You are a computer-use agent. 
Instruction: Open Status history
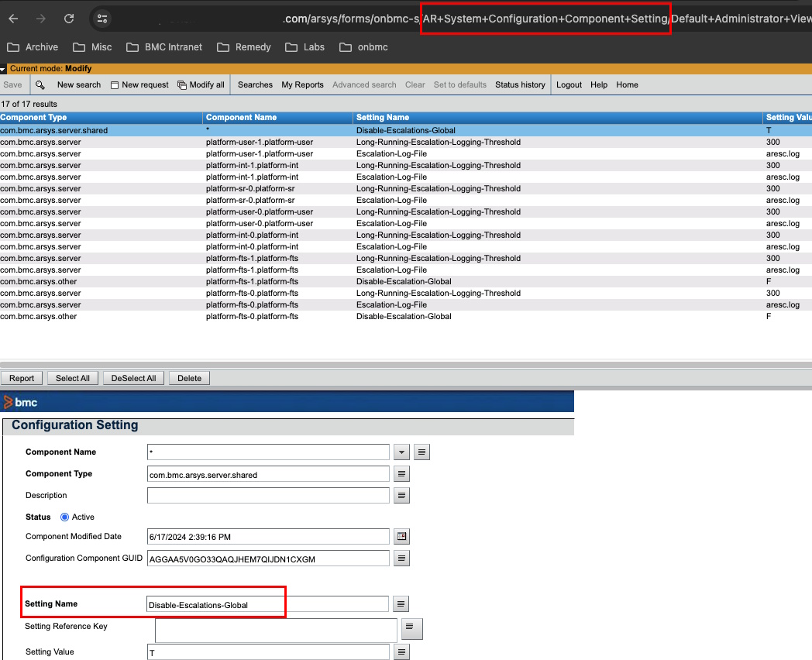point(520,85)
